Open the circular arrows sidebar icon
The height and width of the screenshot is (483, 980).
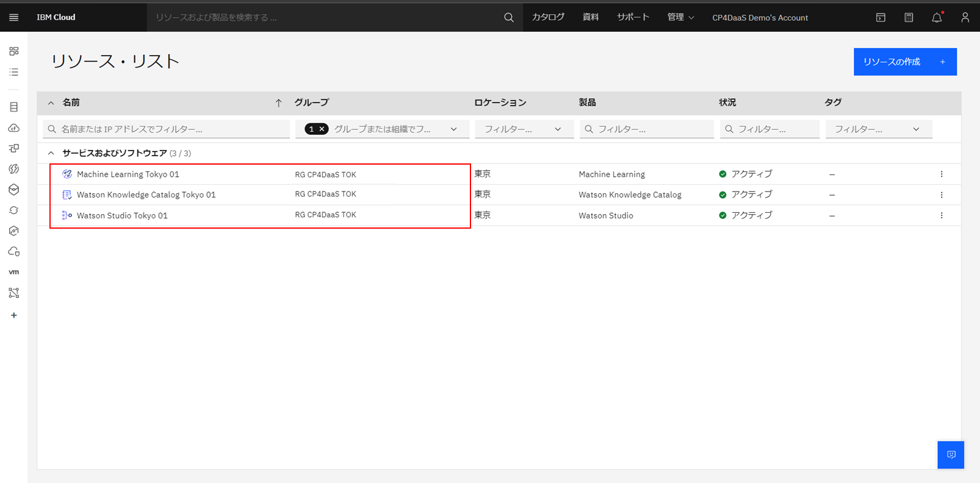14,210
